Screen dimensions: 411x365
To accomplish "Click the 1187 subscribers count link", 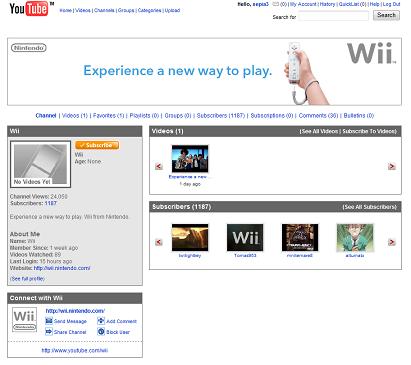I will point(51,203).
